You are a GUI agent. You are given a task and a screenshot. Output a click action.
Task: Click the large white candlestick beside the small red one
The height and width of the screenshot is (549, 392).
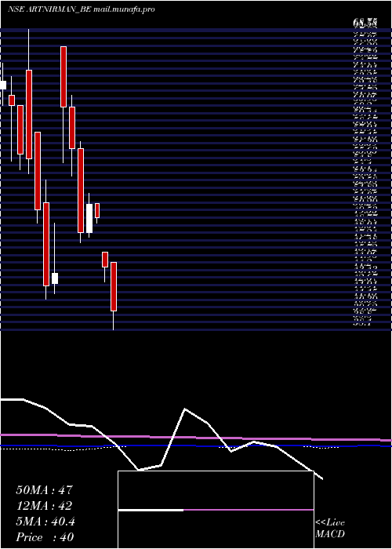click(89, 218)
